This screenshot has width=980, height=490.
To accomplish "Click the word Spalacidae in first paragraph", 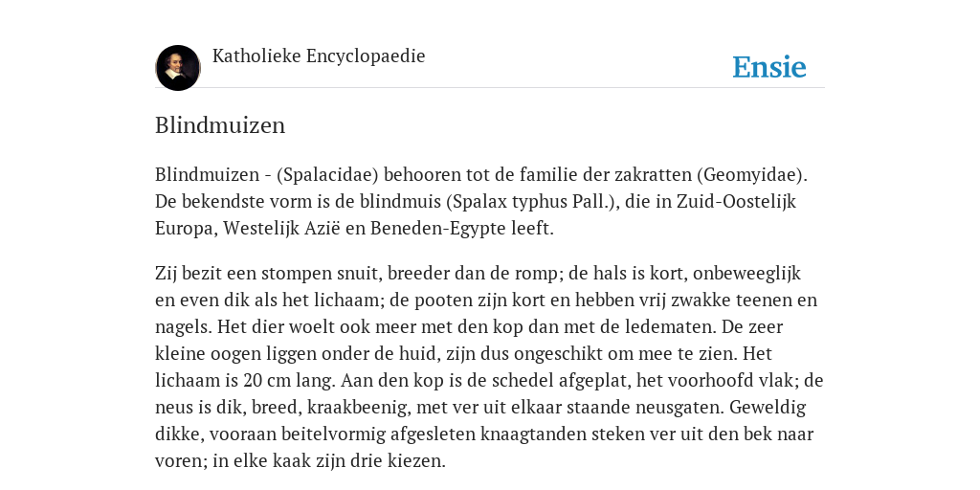I will (x=327, y=175).
